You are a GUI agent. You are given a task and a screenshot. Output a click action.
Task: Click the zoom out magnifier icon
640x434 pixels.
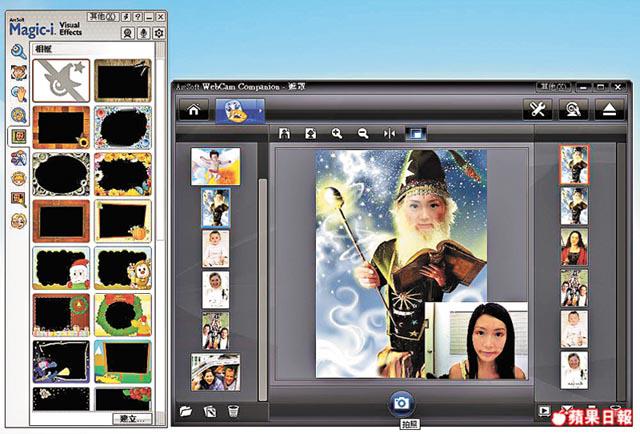pyautogui.click(x=363, y=133)
